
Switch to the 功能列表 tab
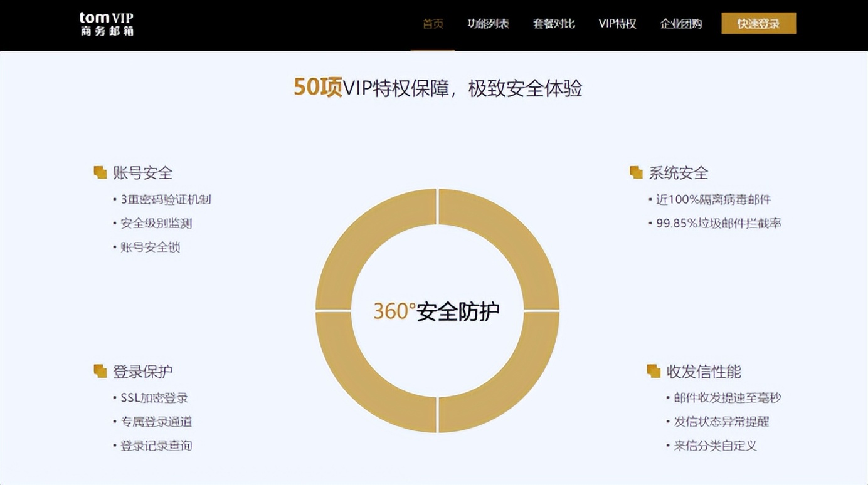point(489,24)
